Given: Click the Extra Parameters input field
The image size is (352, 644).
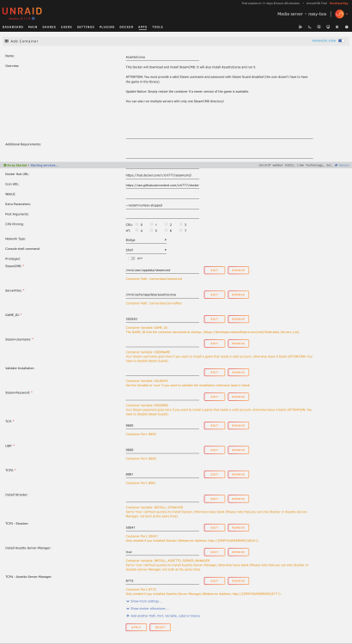Looking at the screenshot, I should click(162, 204).
